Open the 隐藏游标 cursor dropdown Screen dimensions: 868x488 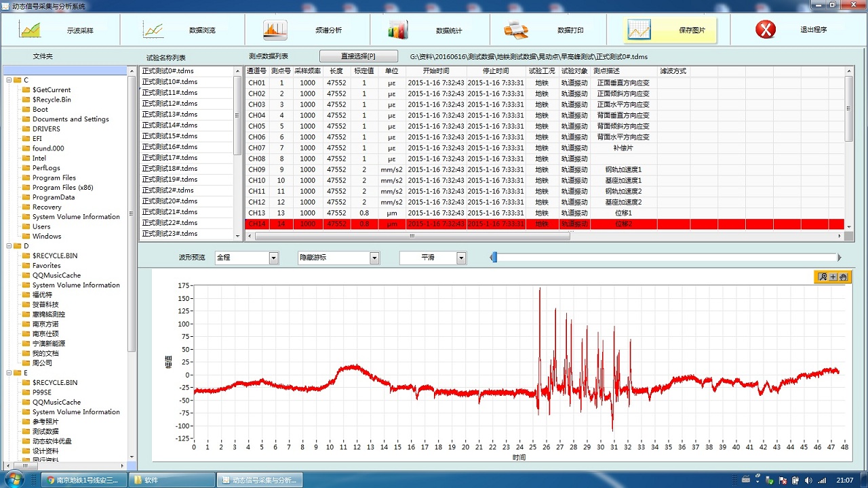tap(374, 258)
